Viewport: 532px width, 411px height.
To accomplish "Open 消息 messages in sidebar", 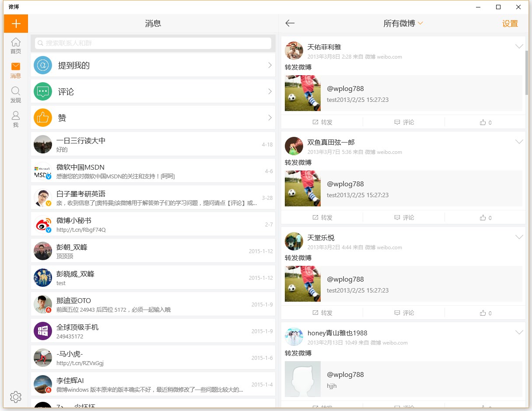I will point(16,70).
